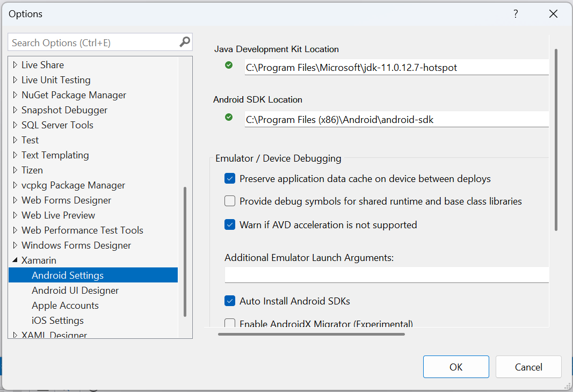573x392 pixels.
Task: Disable Preserve application data cache on device
Action: [230, 178]
